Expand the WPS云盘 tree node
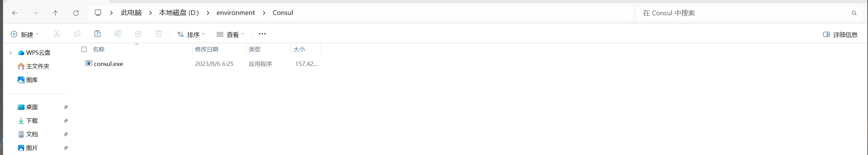Image resolution: width=868 pixels, height=155 pixels. (x=11, y=53)
